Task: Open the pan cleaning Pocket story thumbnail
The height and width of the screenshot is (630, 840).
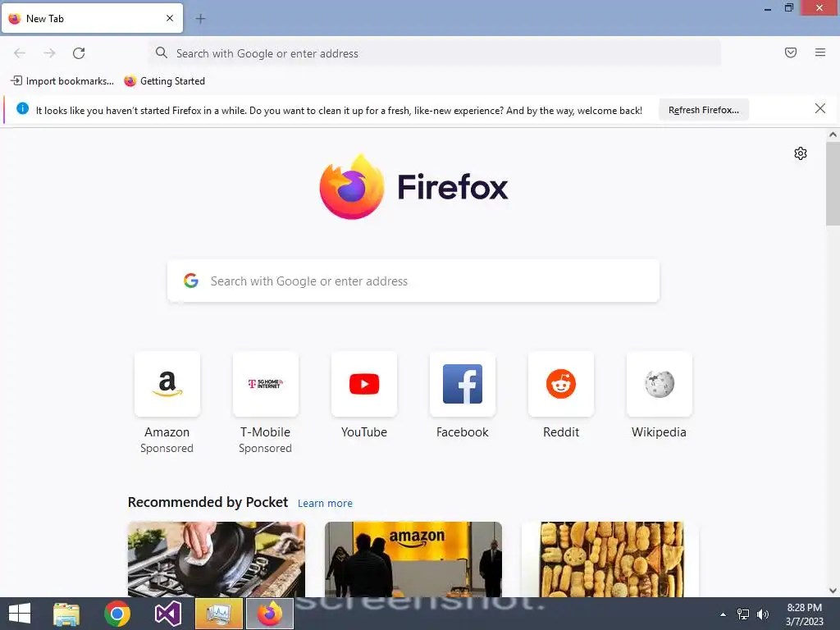Action: [x=217, y=559]
